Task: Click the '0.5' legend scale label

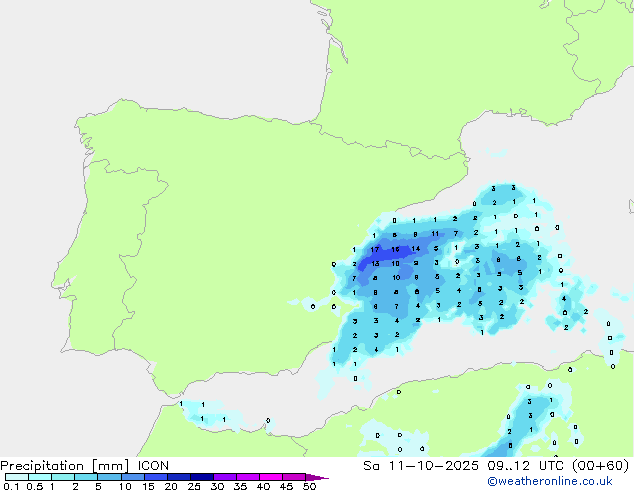Action: tap(34, 486)
